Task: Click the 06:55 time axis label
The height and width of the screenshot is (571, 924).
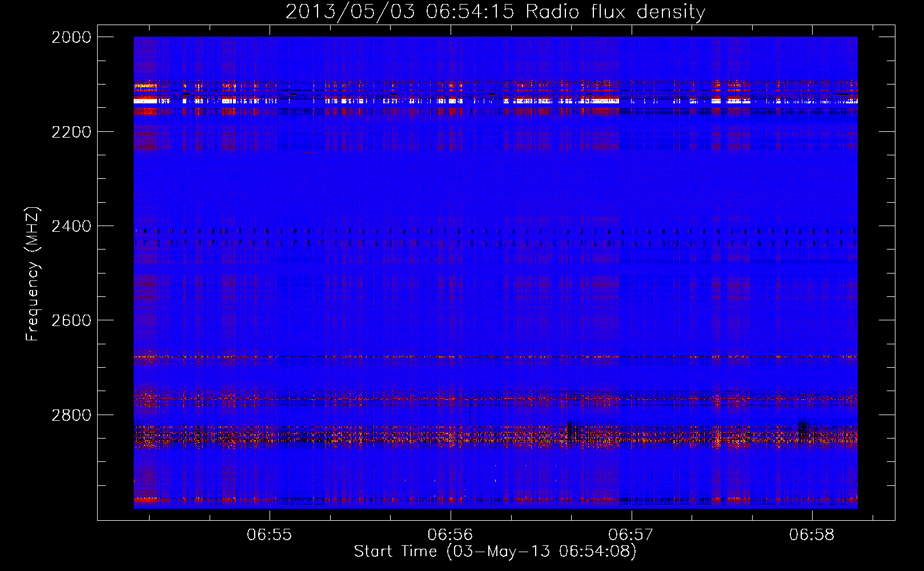Action: (269, 535)
